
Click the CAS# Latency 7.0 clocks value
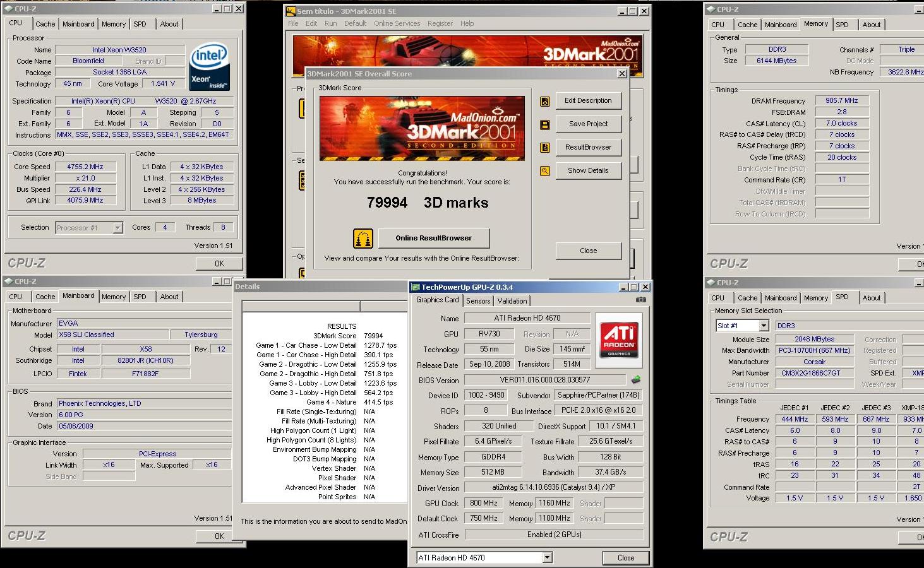click(x=842, y=123)
